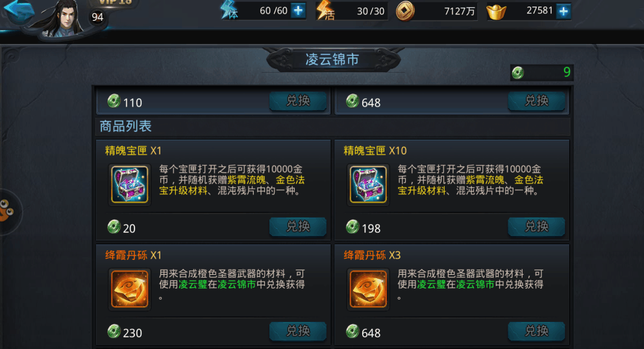Viewport: 644px width, 349px height.
Task: Tap the orange lightning energy icon
Action: 325,10
